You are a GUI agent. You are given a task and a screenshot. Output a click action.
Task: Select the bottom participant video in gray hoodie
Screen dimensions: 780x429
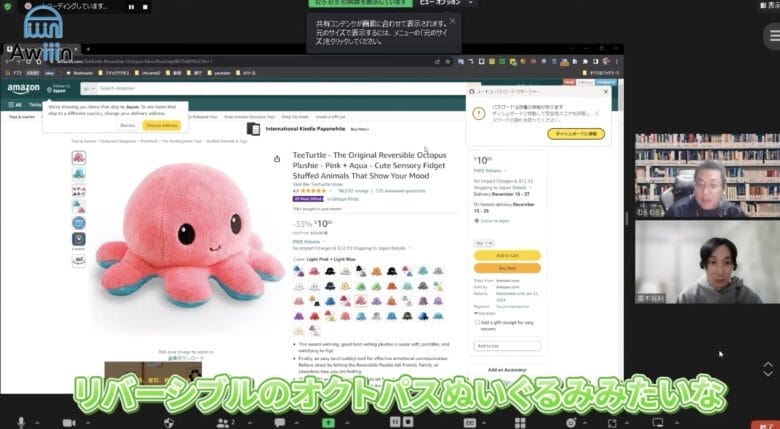(707, 262)
